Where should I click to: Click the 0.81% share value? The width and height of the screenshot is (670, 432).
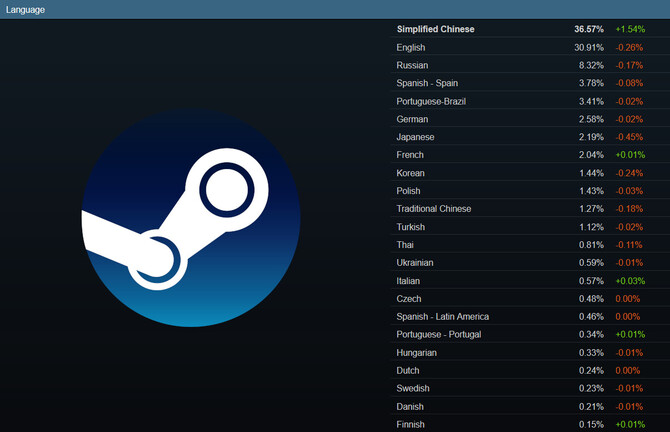tap(591, 245)
